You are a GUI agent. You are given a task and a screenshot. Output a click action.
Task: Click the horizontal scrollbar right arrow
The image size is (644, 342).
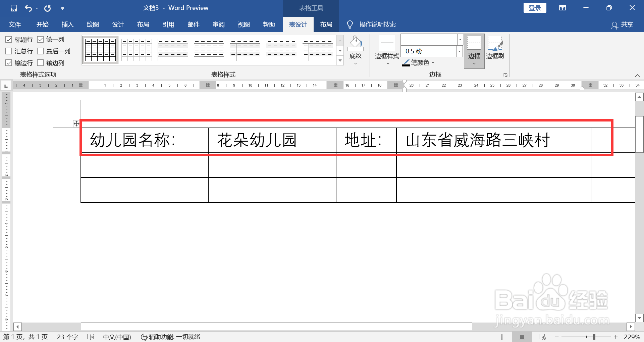coord(631,327)
